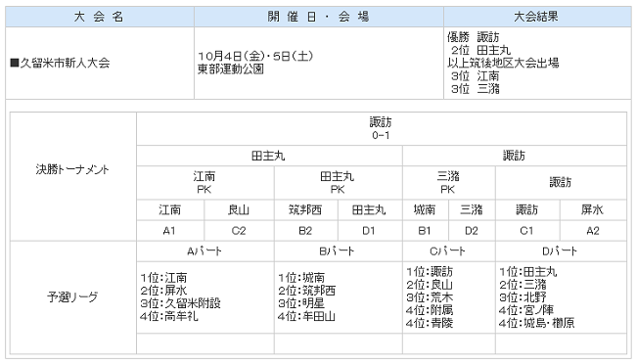Click the Cパート header cell
Screen dimensions: 636x364
coord(448,251)
